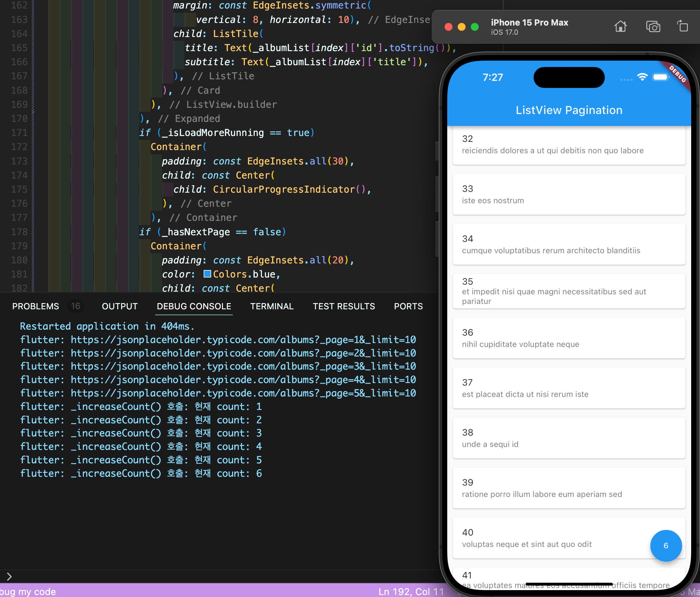Click the debug console input chevron prompt

[9, 576]
